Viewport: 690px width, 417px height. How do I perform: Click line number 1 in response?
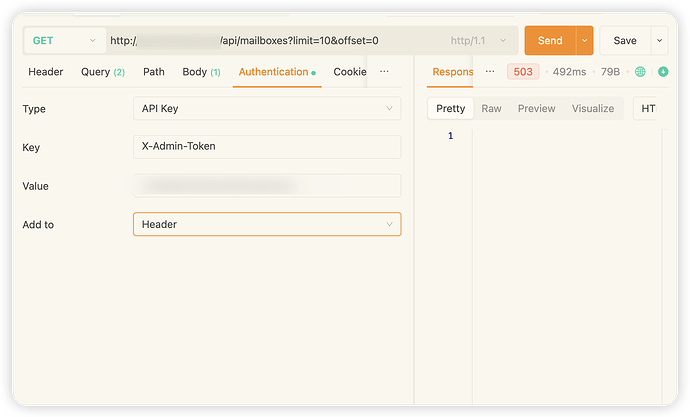450,135
